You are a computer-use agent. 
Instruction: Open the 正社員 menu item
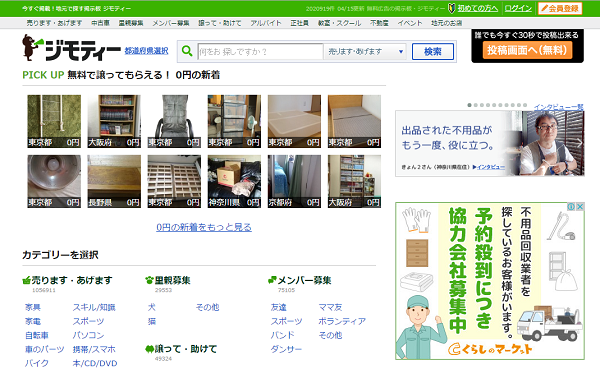(x=299, y=23)
